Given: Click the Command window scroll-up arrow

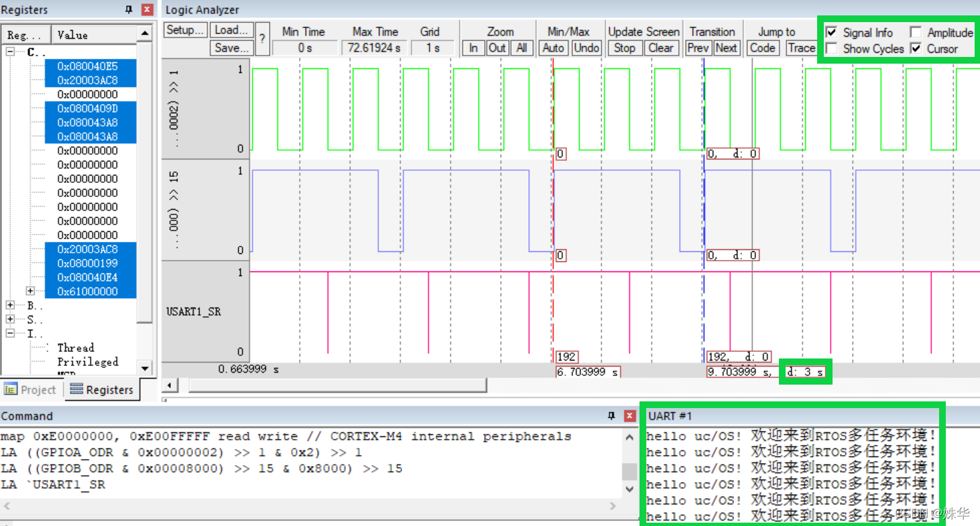Looking at the screenshot, I should (629, 437).
